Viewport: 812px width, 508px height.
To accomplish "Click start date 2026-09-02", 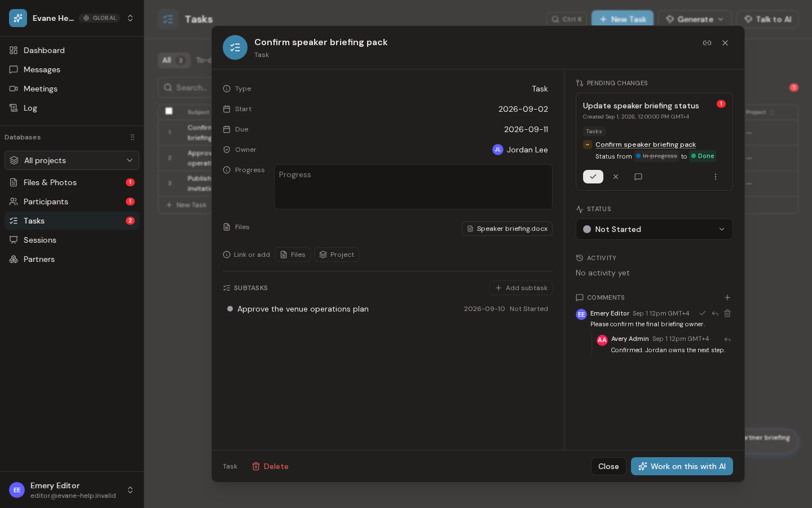I will click(x=523, y=109).
